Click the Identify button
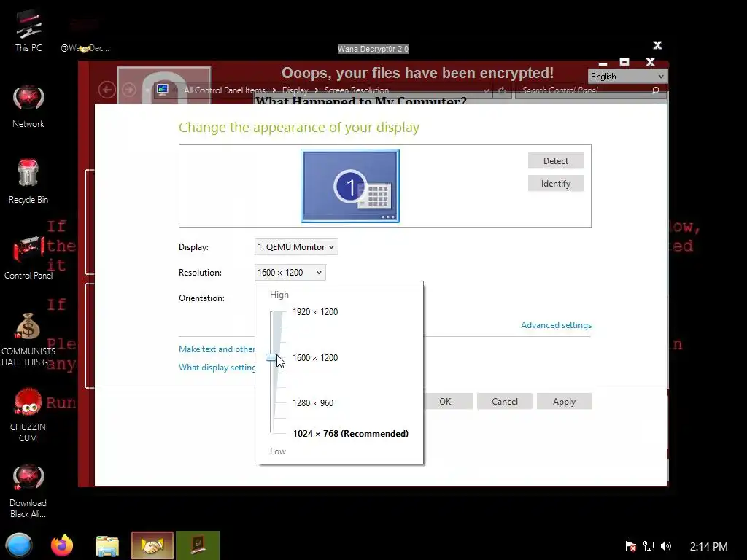 [x=555, y=183]
